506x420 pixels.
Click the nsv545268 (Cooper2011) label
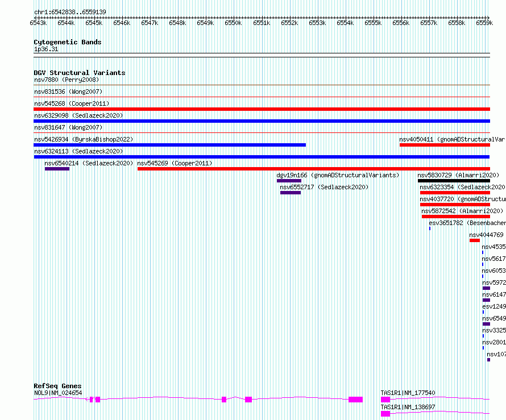72,103
